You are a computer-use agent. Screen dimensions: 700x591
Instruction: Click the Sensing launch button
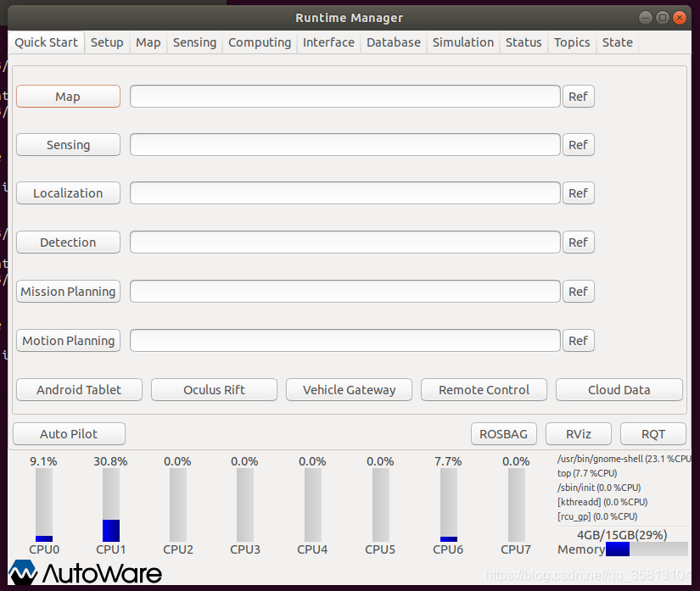pyautogui.click(x=69, y=144)
